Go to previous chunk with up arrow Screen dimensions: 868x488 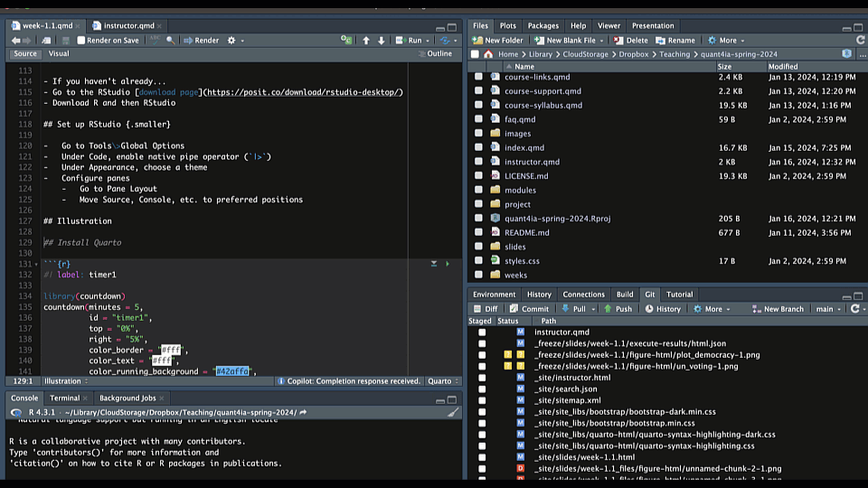pyautogui.click(x=366, y=41)
